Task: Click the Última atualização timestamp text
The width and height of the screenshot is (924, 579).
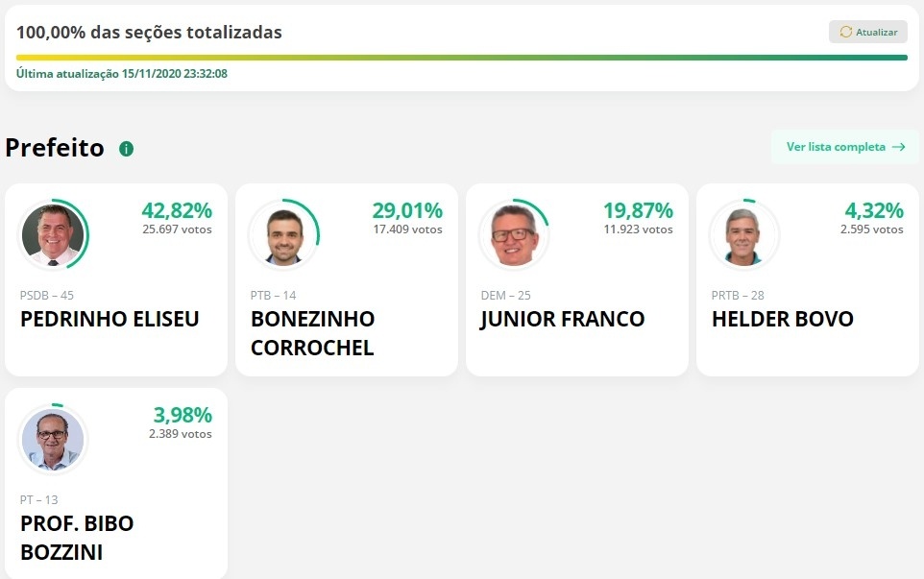Action: [121, 74]
